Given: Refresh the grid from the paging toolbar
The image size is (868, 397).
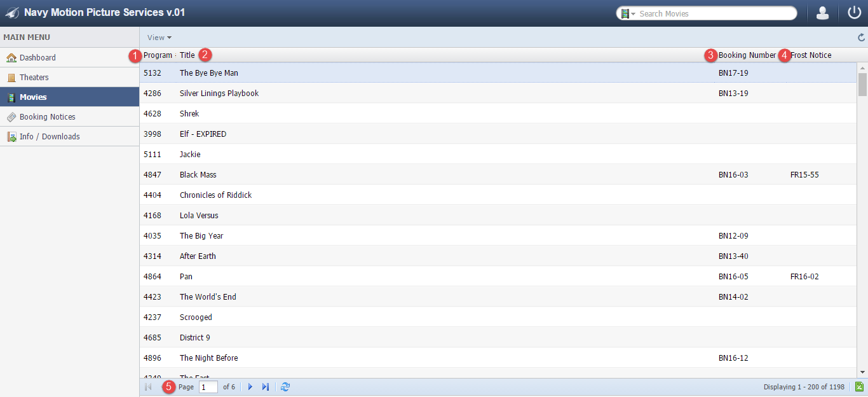Looking at the screenshot, I should (x=285, y=387).
